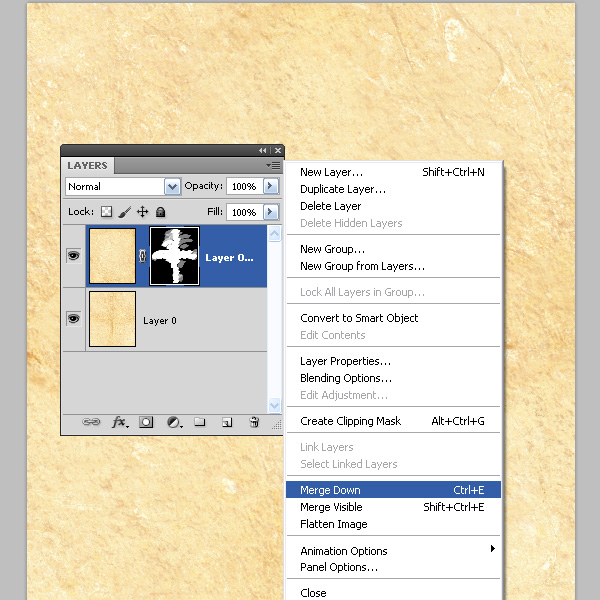Lock transparent pixels checkerboard icon
The height and width of the screenshot is (600, 600).
point(106,212)
